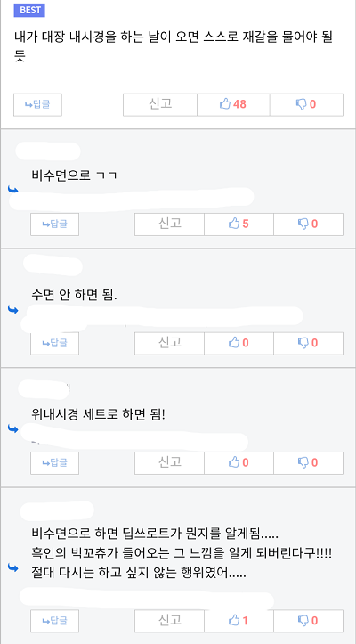Click 답글 under the last reply
The width and height of the screenshot is (356, 644).
click(54, 621)
